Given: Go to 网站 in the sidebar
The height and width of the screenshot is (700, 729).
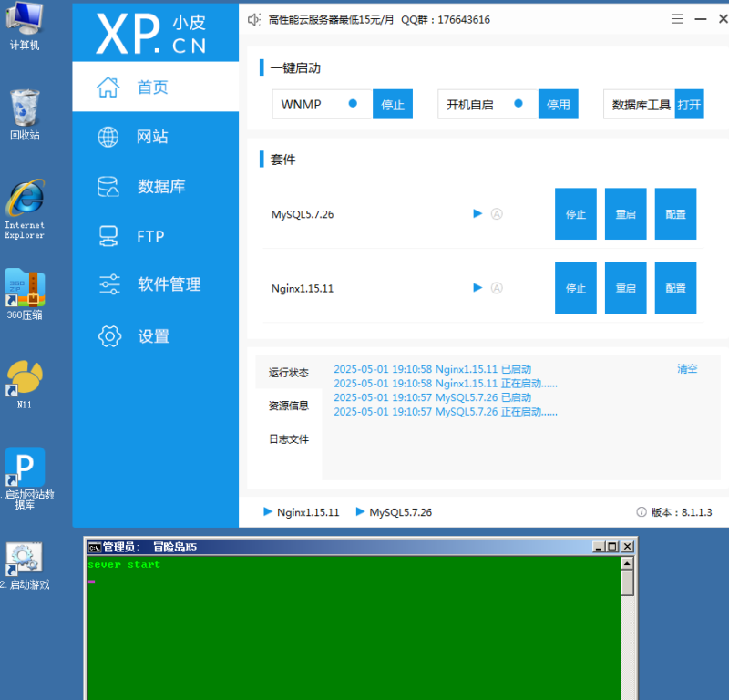Looking at the screenshot, I should pyautogui.click(x=152, y=137).
